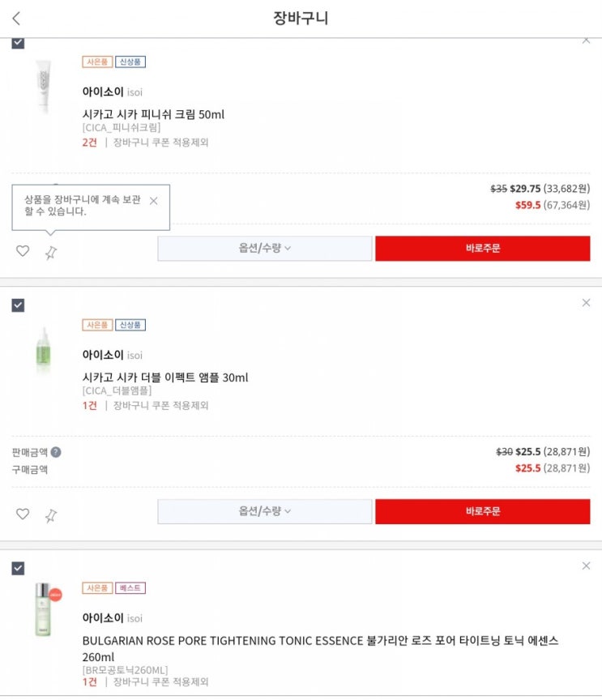Image resolution: width=602 pixels, height=700 pixels.
Task: Click pin icon for CICA finish cream
Action: [51, 253]
